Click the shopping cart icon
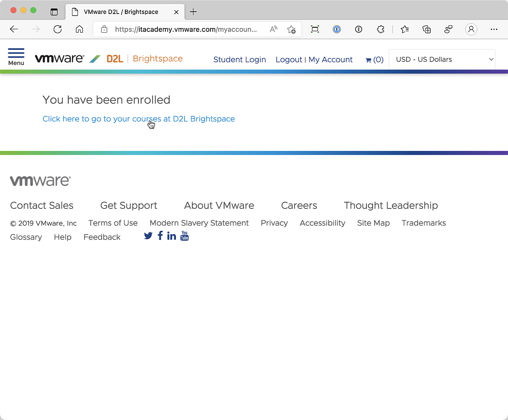Screen dimensions: 508x420 click(368, 60)
